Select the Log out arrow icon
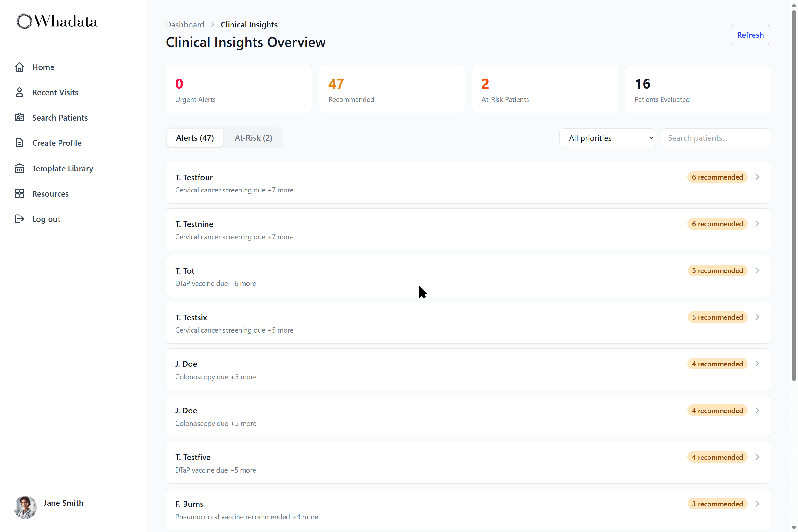The width and height of the screenshot is (798, 532). [20, 218]
